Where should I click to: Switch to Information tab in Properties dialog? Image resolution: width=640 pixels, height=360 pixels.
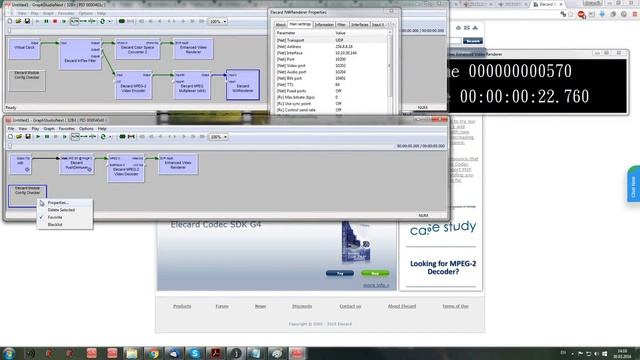click(x=324, y=25)
